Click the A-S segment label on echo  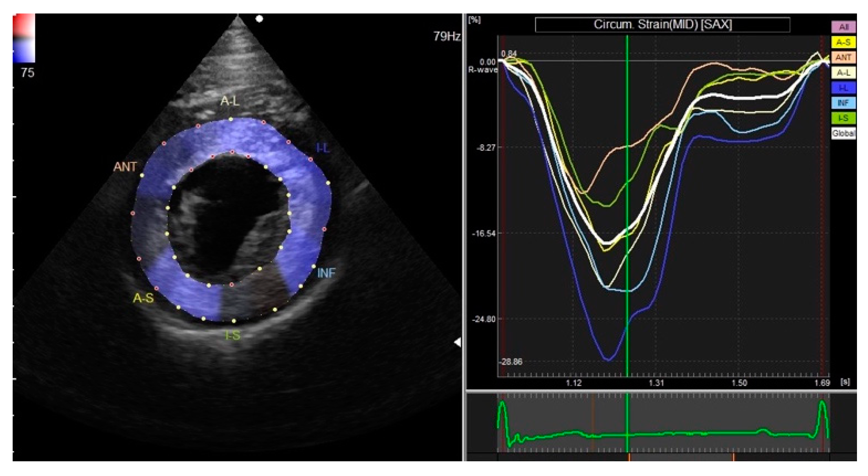(143, 298)
